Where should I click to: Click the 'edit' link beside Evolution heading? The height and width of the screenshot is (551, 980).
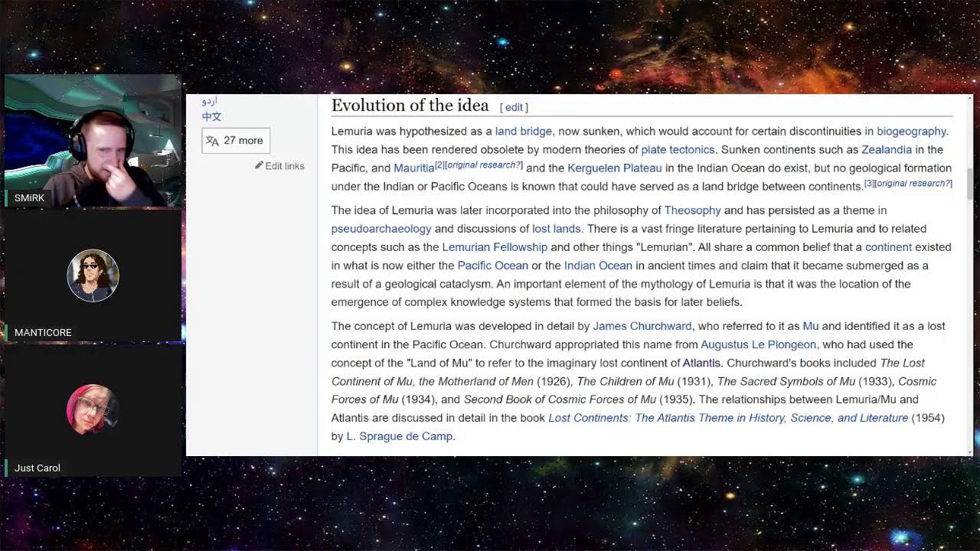(x=514, y=107)
